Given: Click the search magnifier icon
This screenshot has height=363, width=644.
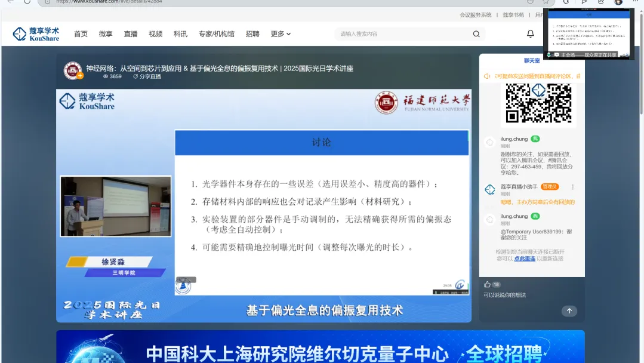Looking at the screenshot, I should coord(476,34).
